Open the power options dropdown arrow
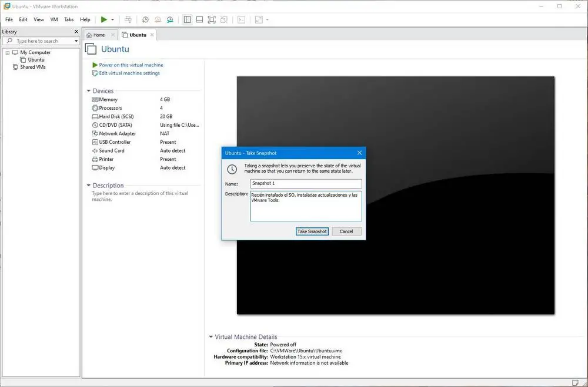This screenshot has height=387, width=588. (x=112, y=19)
